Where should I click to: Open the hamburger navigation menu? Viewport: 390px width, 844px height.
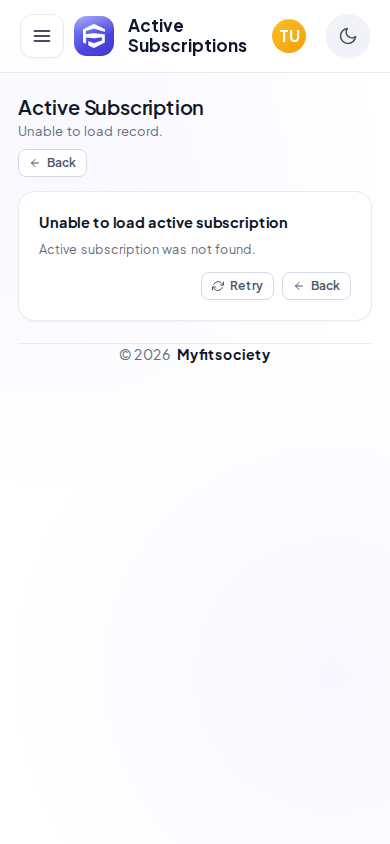click(x=42, y=36)
